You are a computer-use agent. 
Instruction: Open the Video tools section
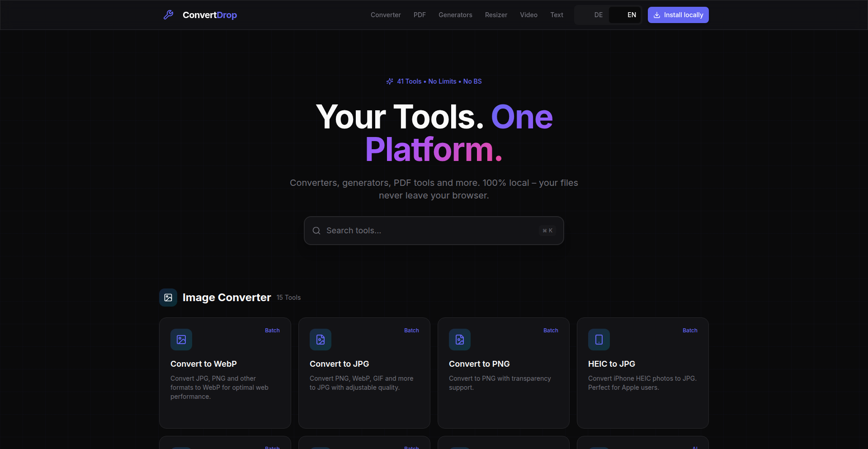point(528,15)
